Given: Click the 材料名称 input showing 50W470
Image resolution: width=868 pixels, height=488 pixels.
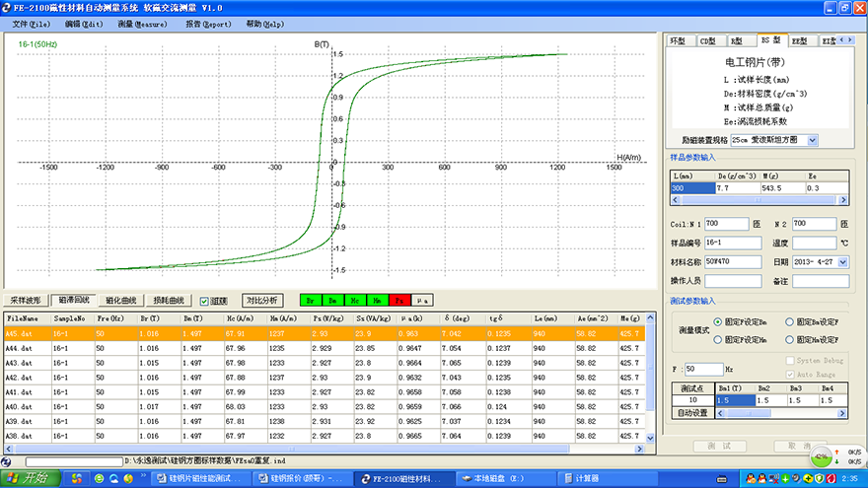Looking at the screenshot, I should point(732,261).
